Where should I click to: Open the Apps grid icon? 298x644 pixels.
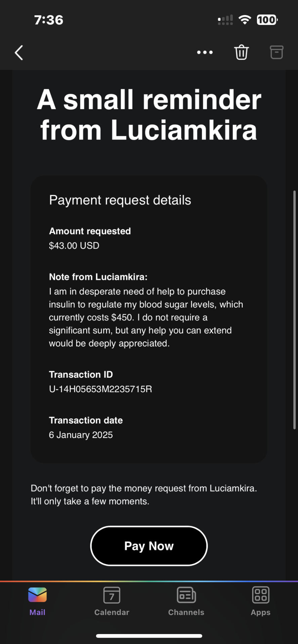[260, 595]
